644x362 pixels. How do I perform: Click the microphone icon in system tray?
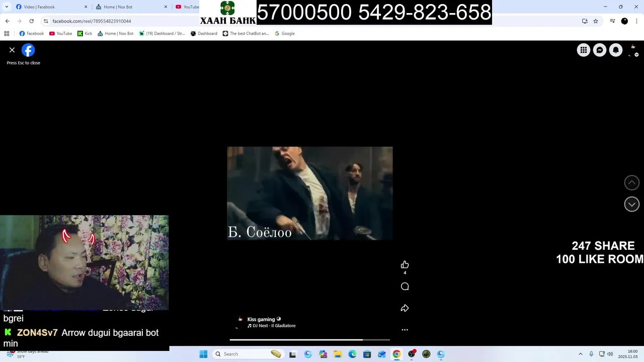[x=591, y=354]
